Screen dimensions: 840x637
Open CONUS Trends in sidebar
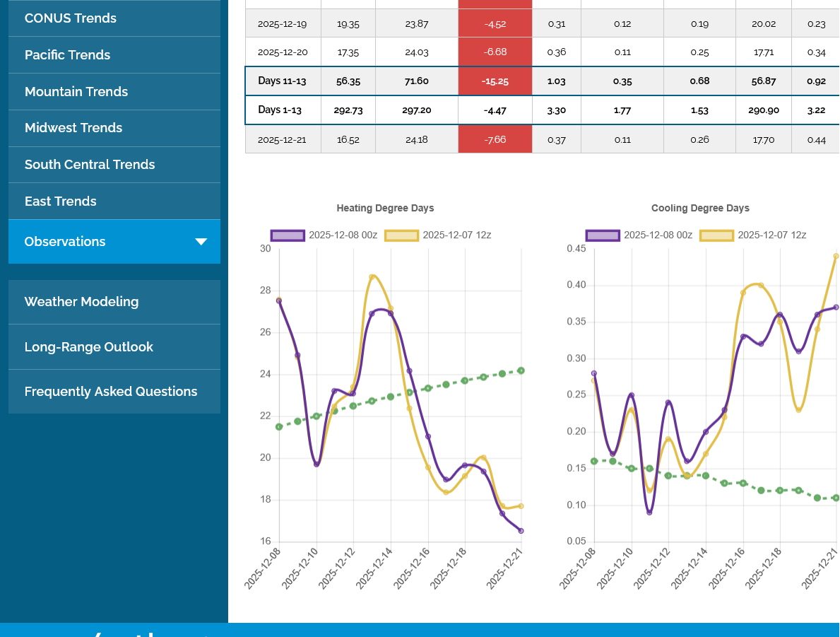pyautogui.click(x=71, y=18)
